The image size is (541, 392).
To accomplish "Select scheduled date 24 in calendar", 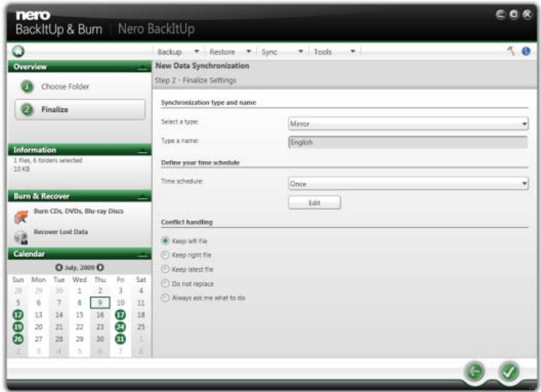I will click(x=120, y=327).
